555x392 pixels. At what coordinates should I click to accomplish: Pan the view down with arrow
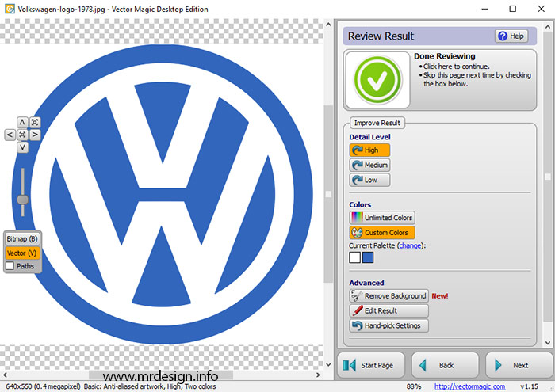click(x=22, y=147)
